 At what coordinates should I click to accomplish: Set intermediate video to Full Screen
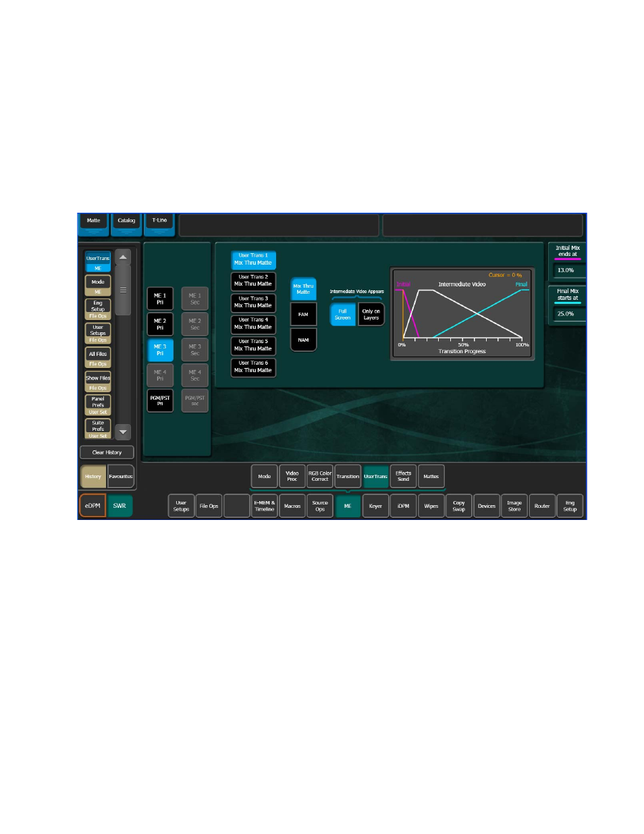343,315
